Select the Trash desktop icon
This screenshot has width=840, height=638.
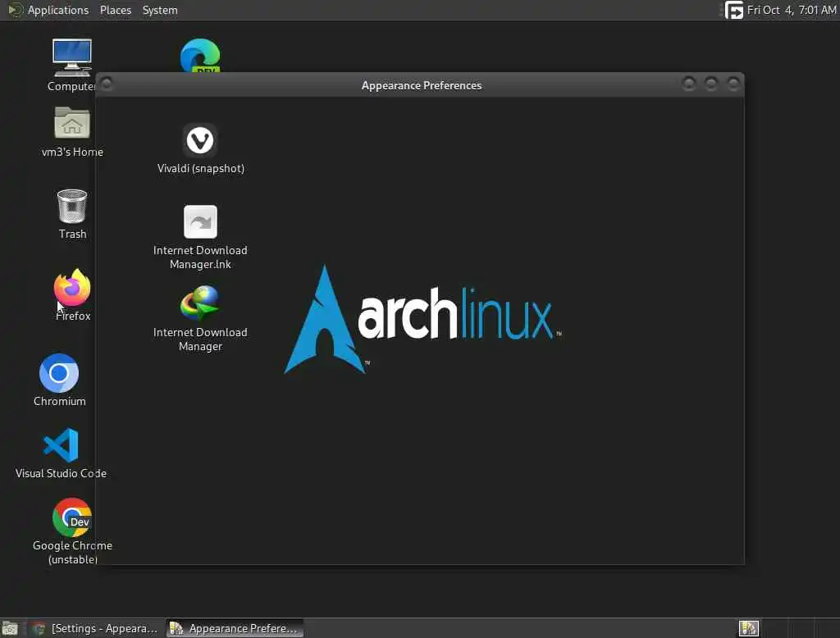click(72, 206)
